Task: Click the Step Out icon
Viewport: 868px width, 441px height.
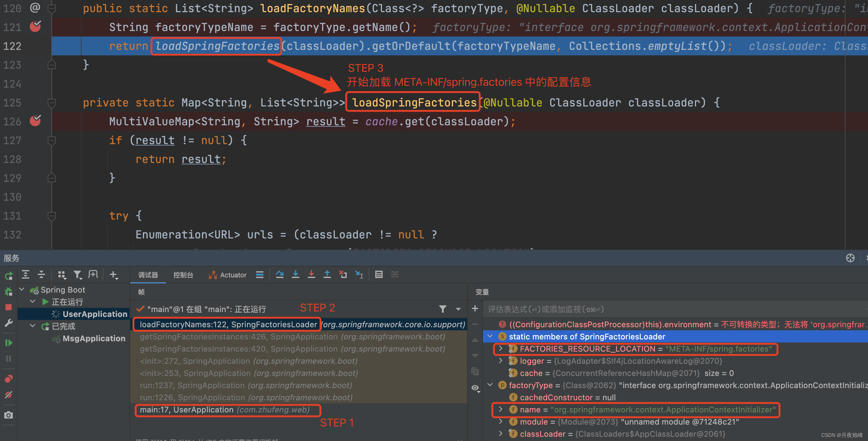Action: point(327,275)
